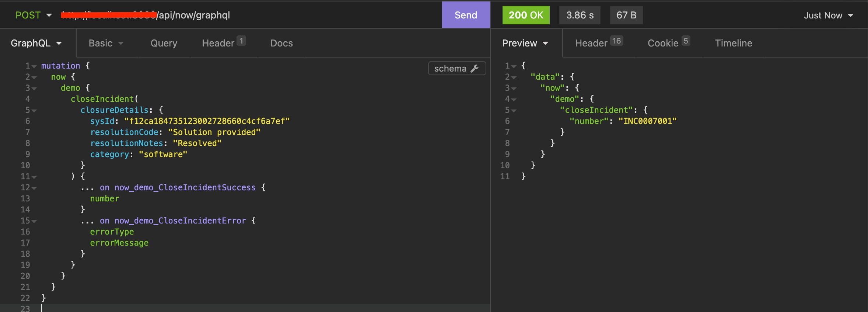Collapse the demo block at request line 3
868x312 pixels.
[34, 89]
